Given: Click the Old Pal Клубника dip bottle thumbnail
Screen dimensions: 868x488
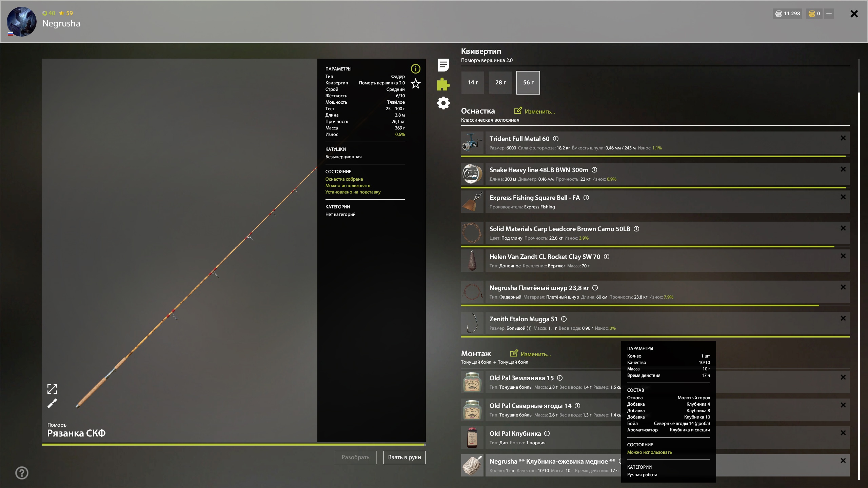Looking at the screenshot, I should point(472,438).
